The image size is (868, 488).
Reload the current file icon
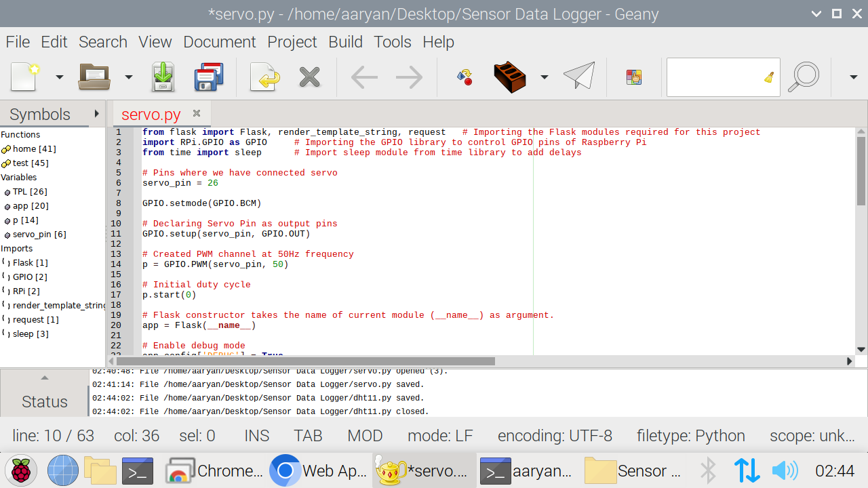pyautogui.click(x=264, y=77)
